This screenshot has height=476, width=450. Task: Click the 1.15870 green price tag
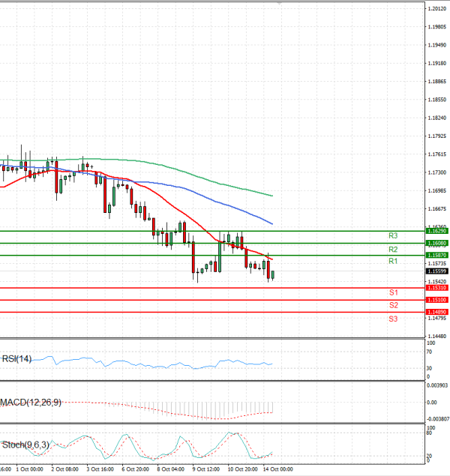coord(437,256)
